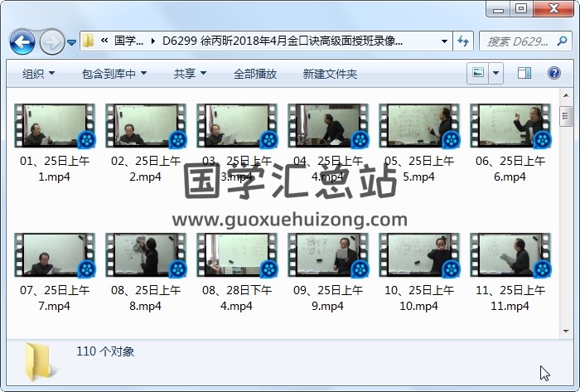Open the help question mark icon
This screenshot has height=392, width=580.
(553, 73)
